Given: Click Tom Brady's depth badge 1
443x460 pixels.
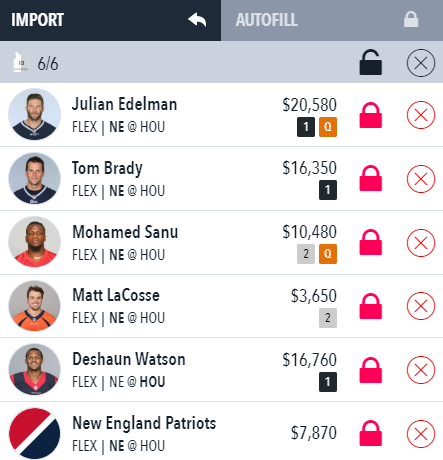Looking at the screenshot, I should [328, 190].
